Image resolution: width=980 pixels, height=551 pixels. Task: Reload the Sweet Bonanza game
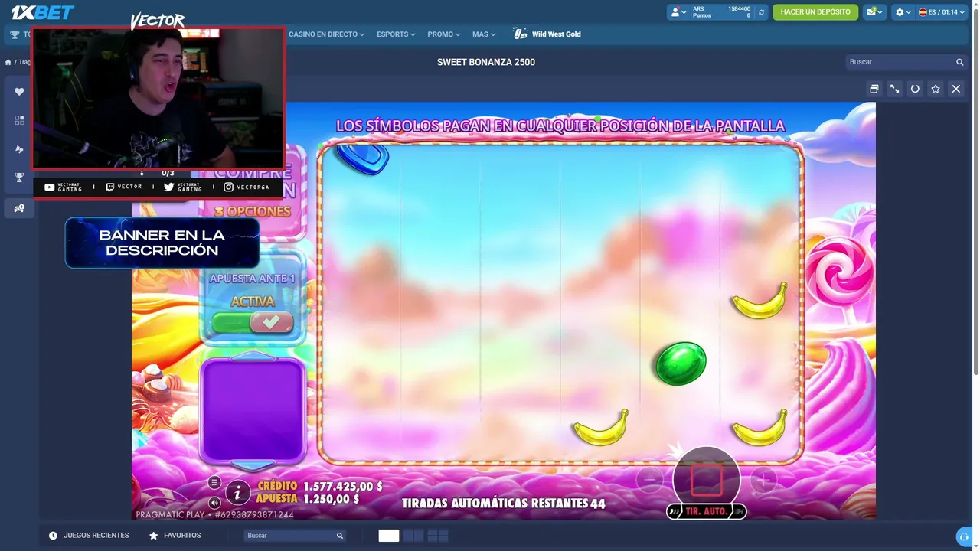(915, 89)
